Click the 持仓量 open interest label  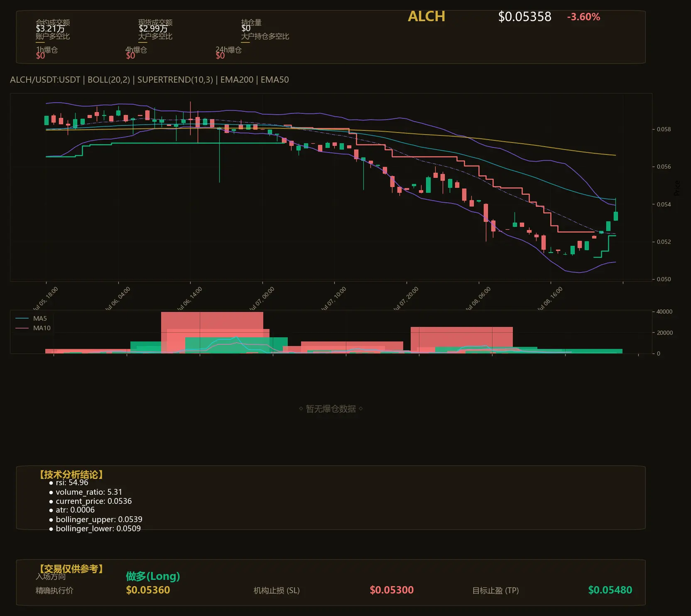click(251, 22)
